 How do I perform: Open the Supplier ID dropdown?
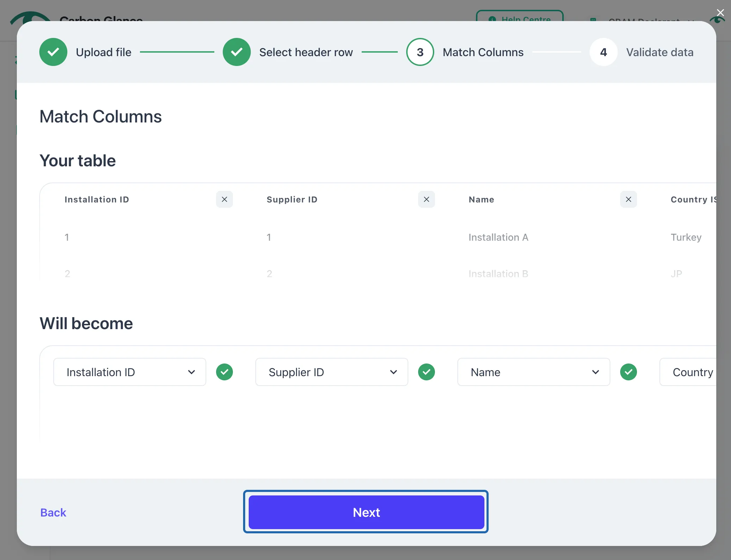pyautogui.click(x=332, y=372)
